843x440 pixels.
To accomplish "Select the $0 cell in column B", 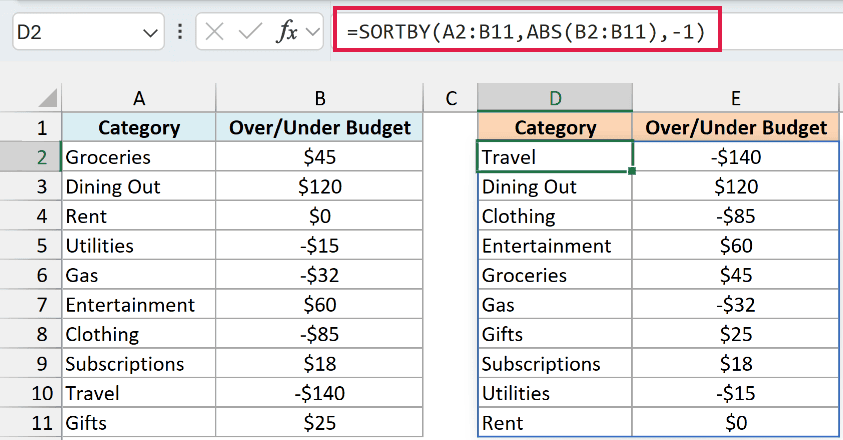I will tap(319, 216).
